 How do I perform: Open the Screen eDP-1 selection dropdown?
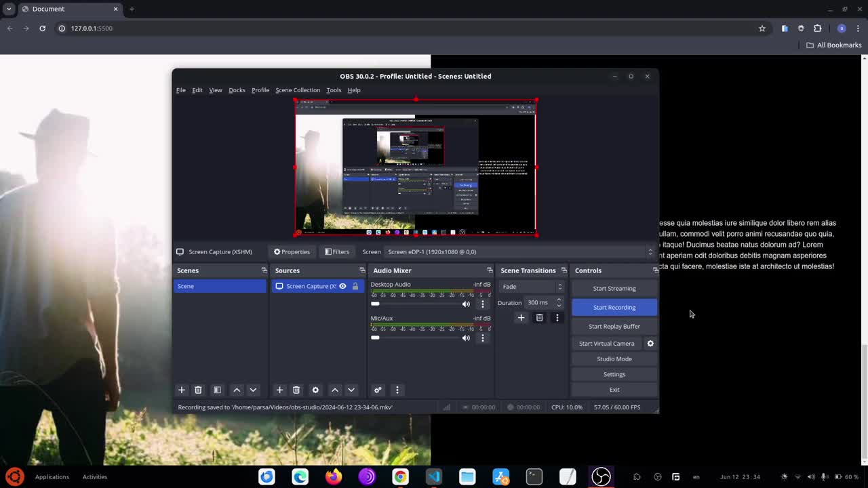coord(519,251)
